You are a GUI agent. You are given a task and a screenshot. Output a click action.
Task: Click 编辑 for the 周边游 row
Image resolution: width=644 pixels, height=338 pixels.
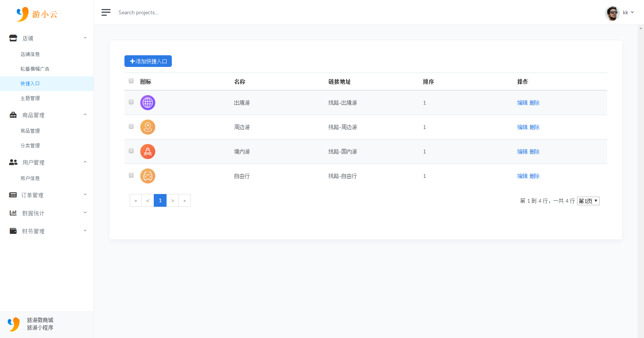point(522,127)
